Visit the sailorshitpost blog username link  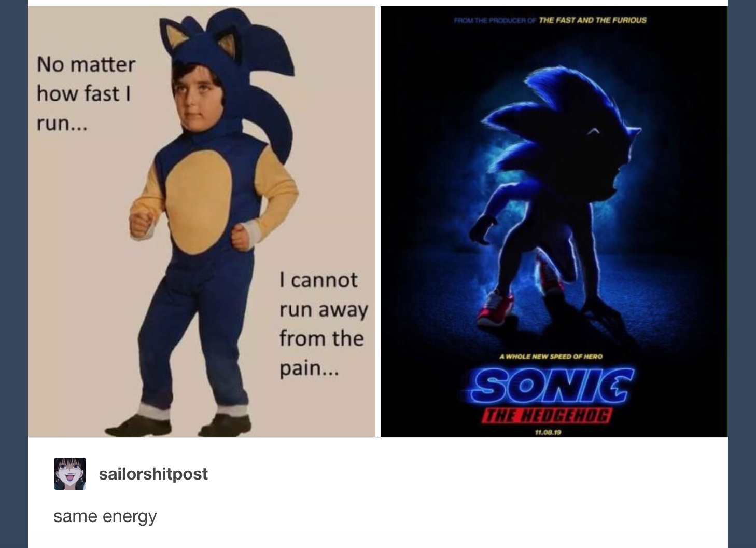point(153,474)
